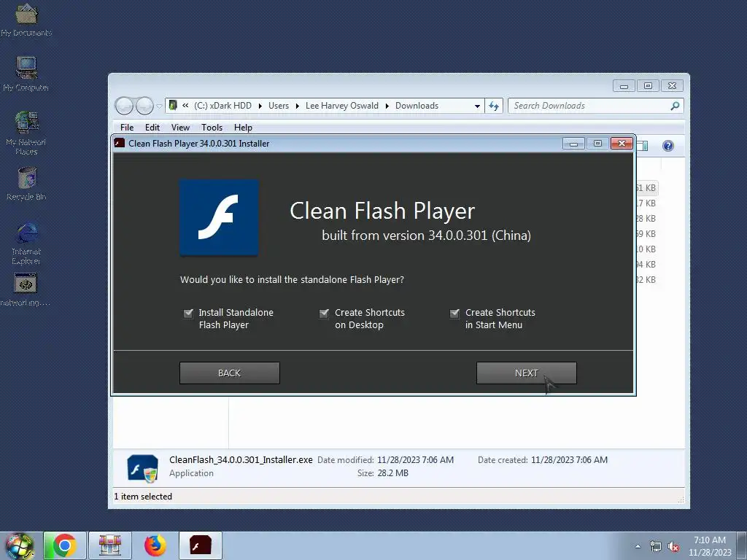The image size is (747, 560).
Task: Click the date created value in details pane
Action: (569, 460)
